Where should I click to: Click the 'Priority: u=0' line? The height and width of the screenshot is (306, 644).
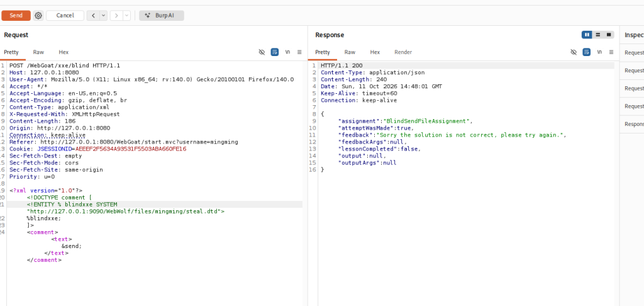[x=32, y=177]
